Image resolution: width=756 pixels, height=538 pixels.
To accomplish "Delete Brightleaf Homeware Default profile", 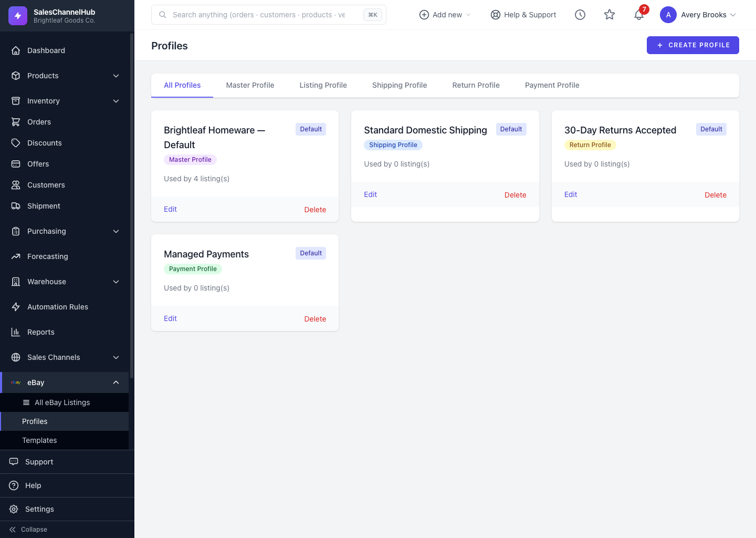I will point(315,210).
